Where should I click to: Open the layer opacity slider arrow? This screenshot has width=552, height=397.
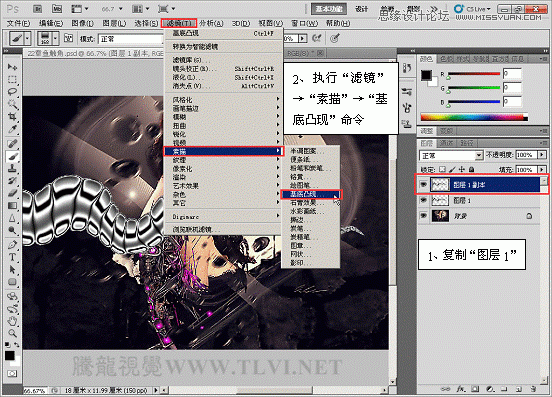(542, 155)
